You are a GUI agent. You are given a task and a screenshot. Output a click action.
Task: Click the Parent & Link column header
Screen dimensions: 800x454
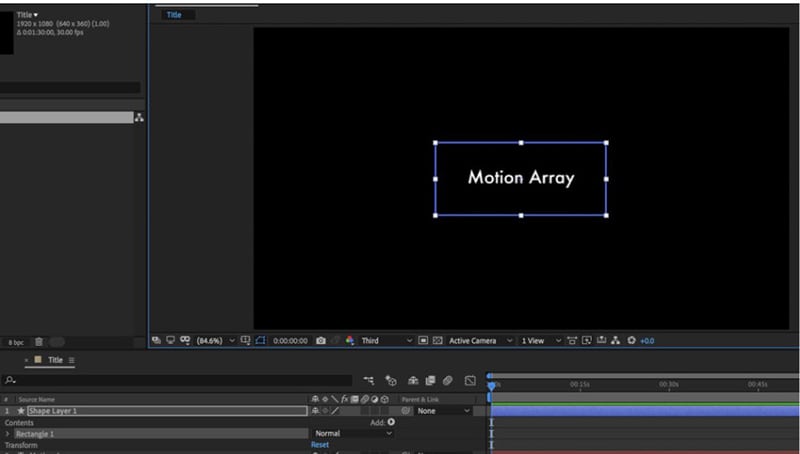[420, 399]
